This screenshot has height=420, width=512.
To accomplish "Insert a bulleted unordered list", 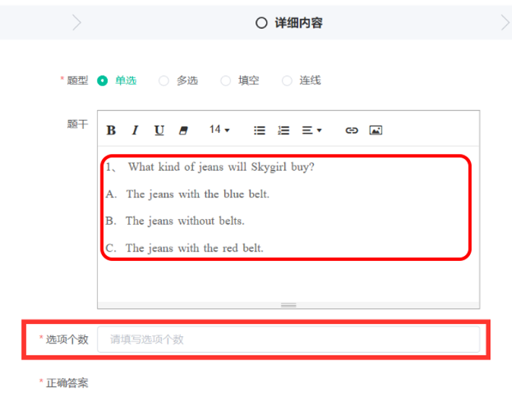I will pyautogui.click(x=260, y=131).
